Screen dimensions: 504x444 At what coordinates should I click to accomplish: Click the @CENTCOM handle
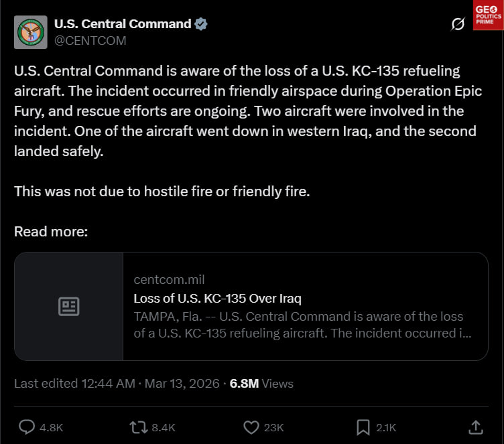90,40
